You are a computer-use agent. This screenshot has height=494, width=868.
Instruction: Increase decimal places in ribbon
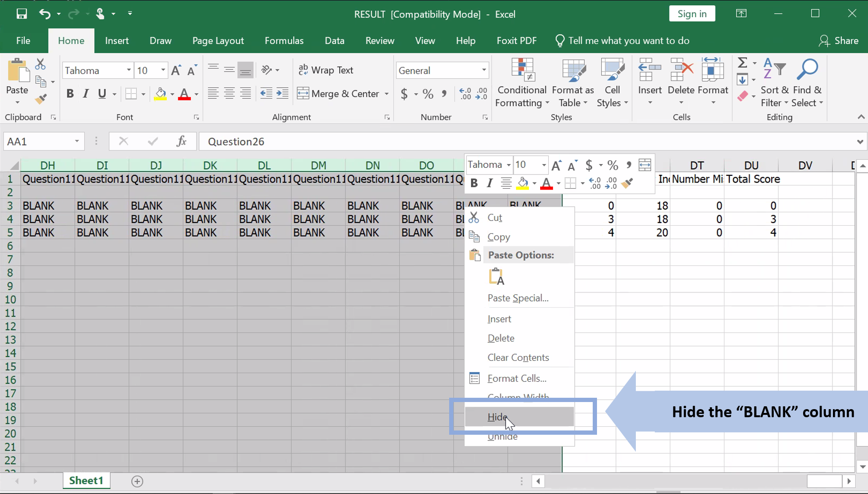(x=465, y=94)
